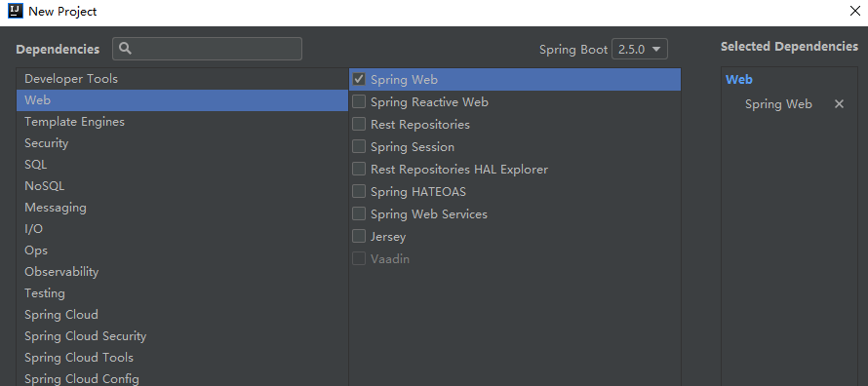
Task: Tick the Spring Session checkbox
Action: pos(359,146)
